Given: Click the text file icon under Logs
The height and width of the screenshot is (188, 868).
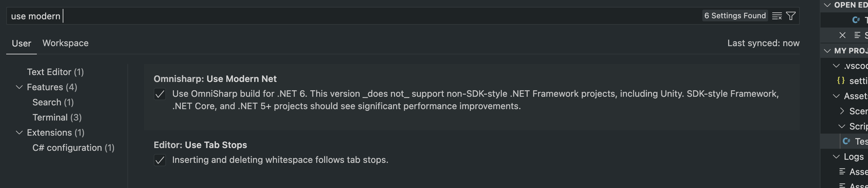Looking at the screenshot, I should [x=842, y=171].
